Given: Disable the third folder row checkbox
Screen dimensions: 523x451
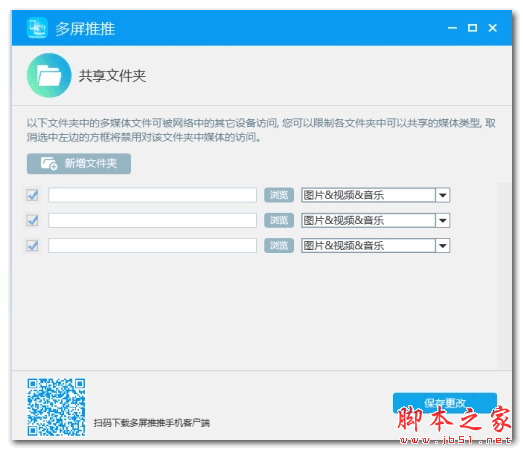Looking at the screenshot, I should point(32,246).
